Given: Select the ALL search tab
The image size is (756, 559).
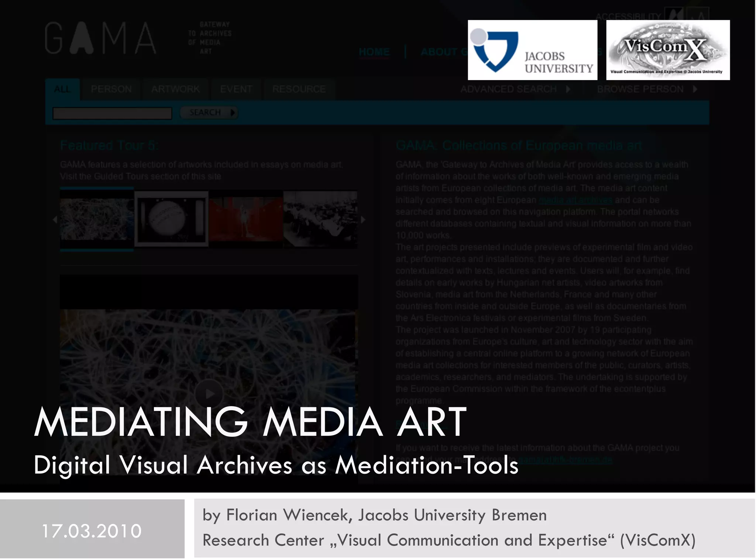Looking at the screenshot, I should pos(62,89).
